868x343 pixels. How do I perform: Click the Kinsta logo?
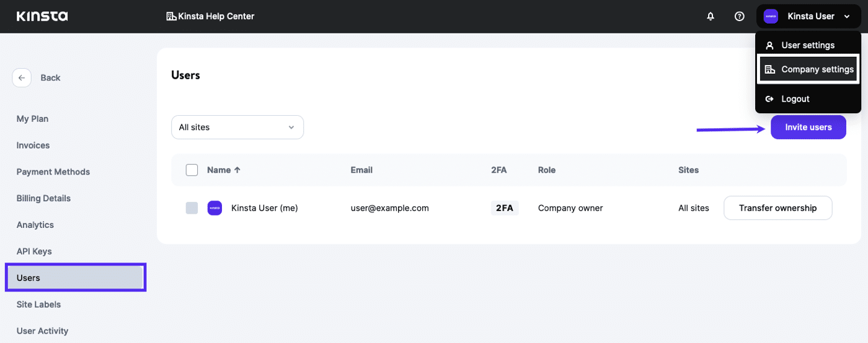tap(42, 16)
